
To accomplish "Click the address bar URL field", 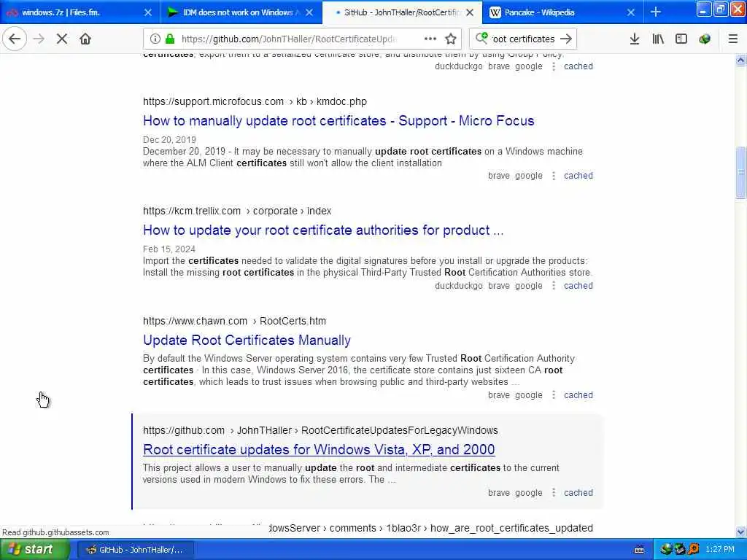I will coord(289,39).
